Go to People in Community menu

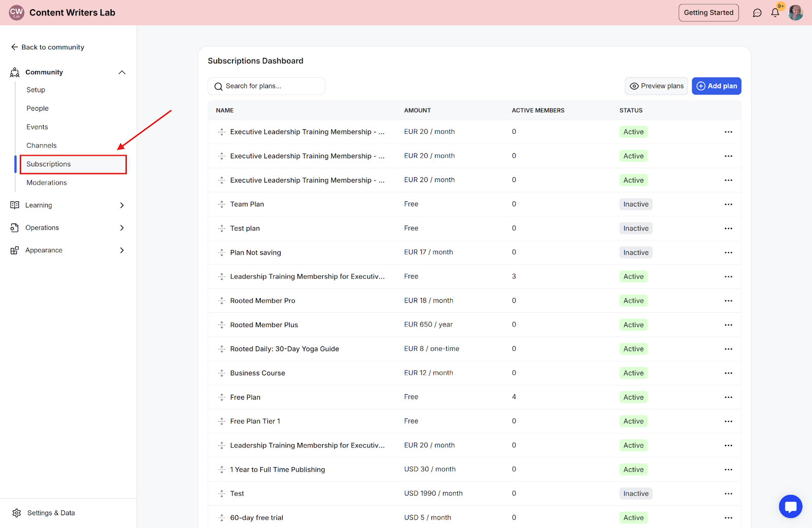(38, 109)
